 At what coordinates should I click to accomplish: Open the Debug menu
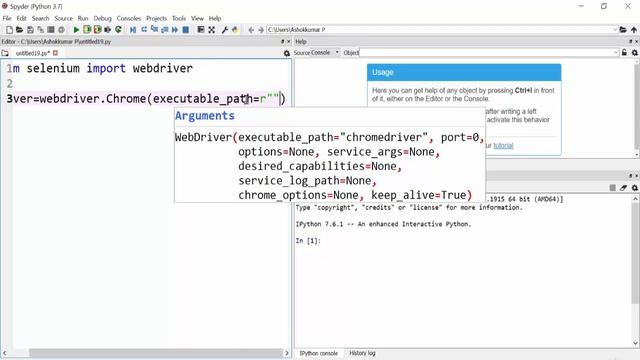[102, 18]
